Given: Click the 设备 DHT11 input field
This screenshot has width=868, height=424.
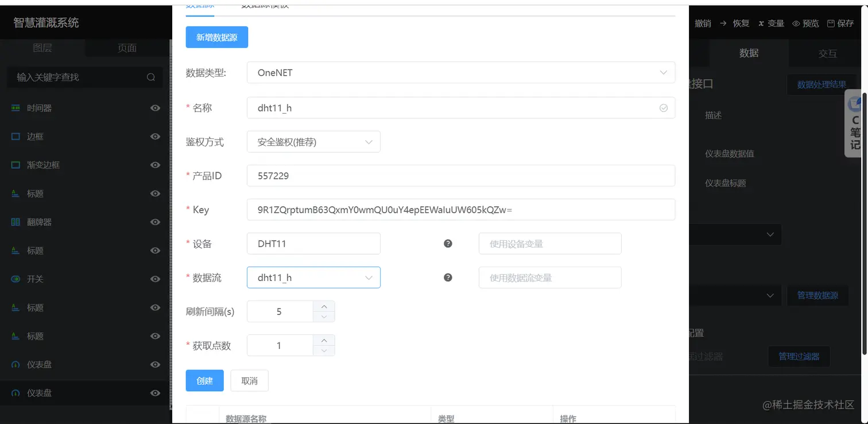Looking at the screenshot, I should tap(313, 244).
